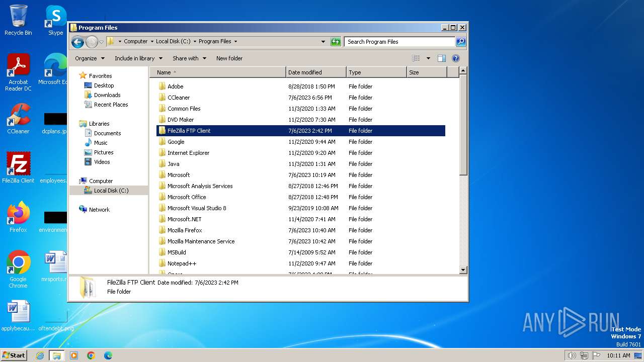Click in the Search Program Files field
This screenshot has height=362, width=644.
pos(400,42)
